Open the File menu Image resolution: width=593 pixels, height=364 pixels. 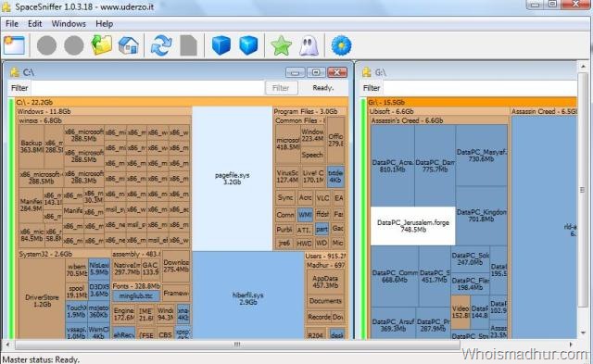[x=12, y=24]
